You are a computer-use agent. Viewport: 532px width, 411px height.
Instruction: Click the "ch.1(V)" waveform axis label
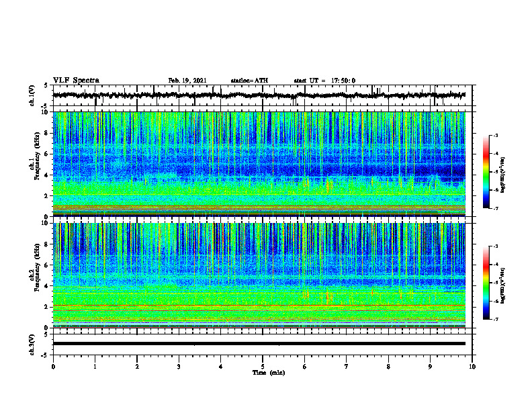32,95
